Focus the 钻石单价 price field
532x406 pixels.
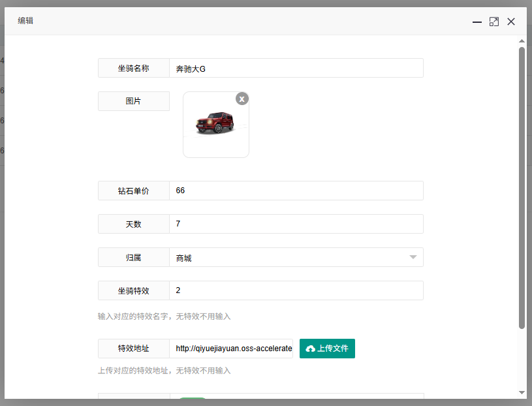296,191
